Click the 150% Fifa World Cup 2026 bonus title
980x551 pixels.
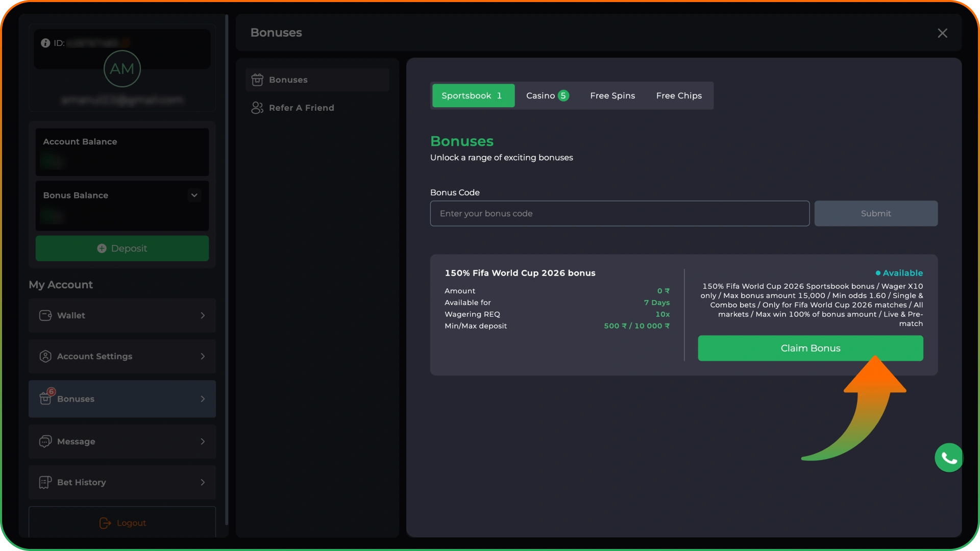coord(520,273)
